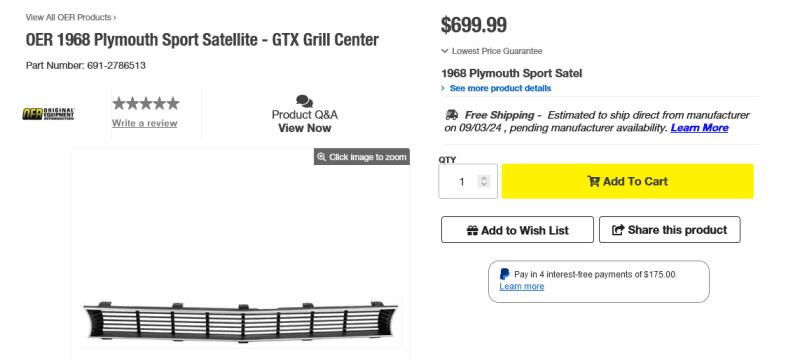800x361 pixels.
Task: Expand Lowest Price Guarantee chevron
Action: [445, 51]
